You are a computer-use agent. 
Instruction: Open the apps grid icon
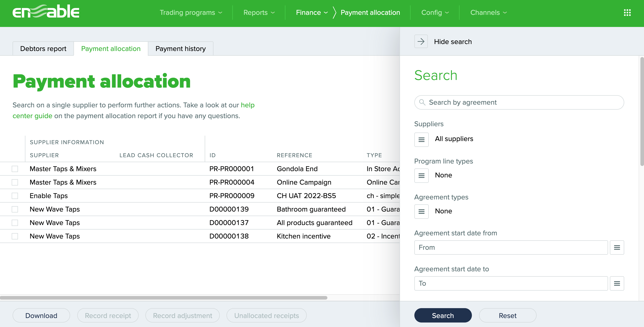point(627,13)
